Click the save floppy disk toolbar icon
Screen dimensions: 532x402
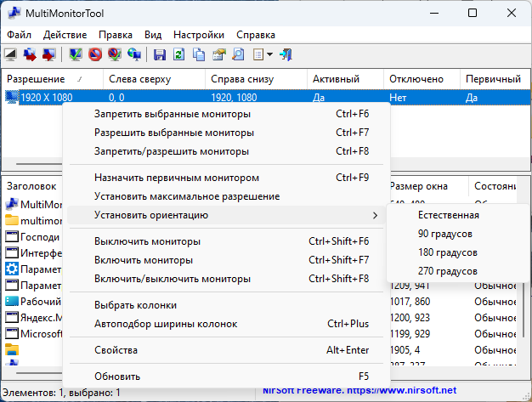click(x=160, y=54)
